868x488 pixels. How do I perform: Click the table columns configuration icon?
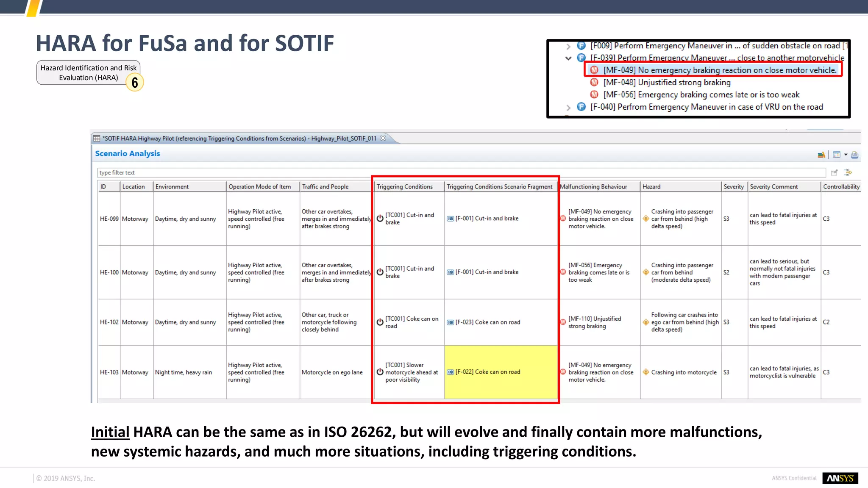[836, 155]
